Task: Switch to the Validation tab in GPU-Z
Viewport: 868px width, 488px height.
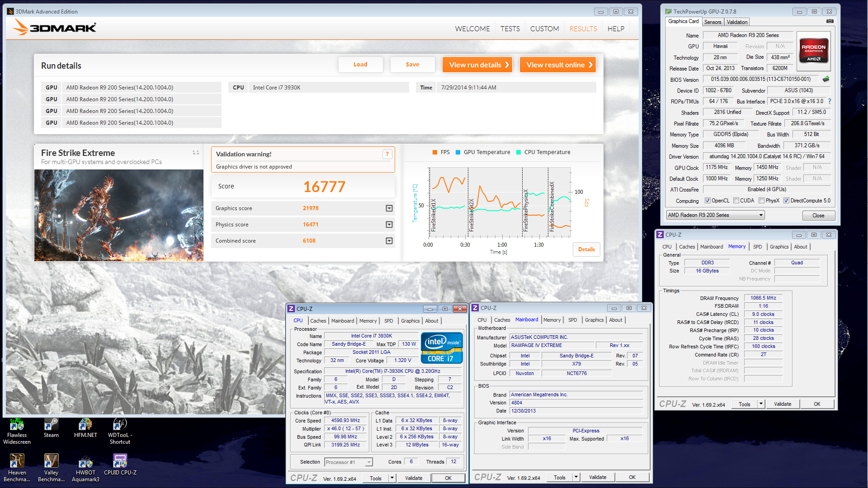Action: (x=737, y=22)
